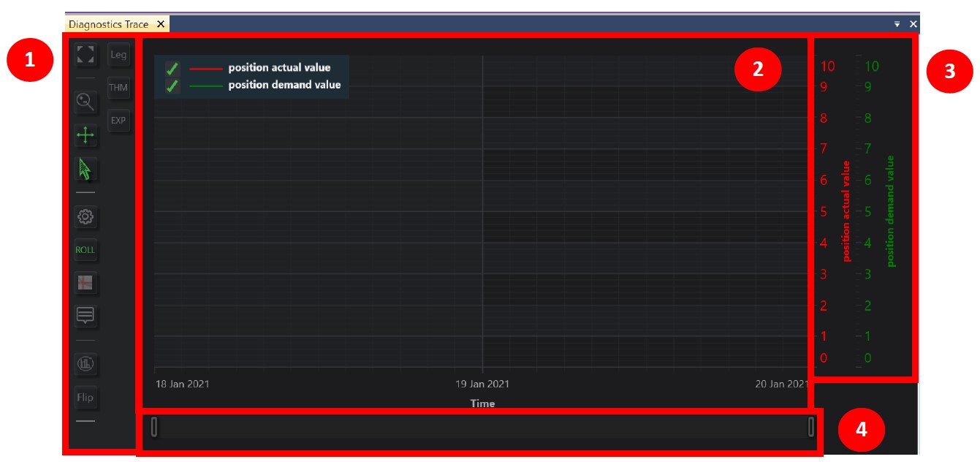Close the Diagnostics Trace tab

pos(161,24)
